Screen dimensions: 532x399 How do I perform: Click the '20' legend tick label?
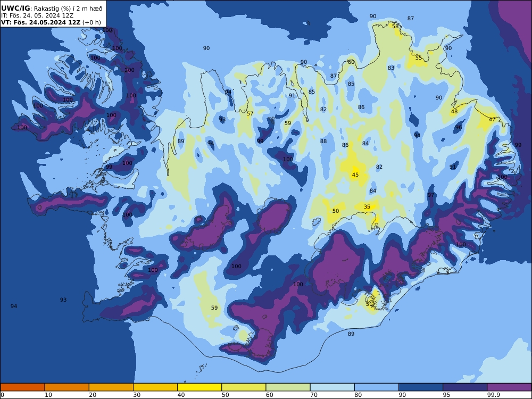[x=93, y=395]
